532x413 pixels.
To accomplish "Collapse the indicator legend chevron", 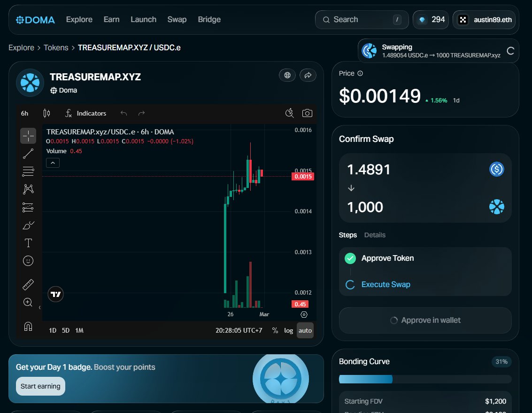I will (53, 163).
